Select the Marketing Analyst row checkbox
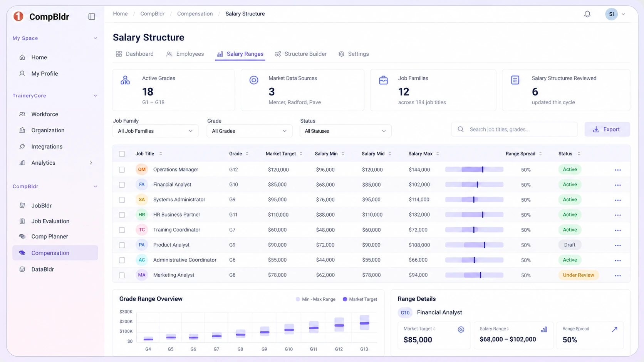 click(122, 275)
